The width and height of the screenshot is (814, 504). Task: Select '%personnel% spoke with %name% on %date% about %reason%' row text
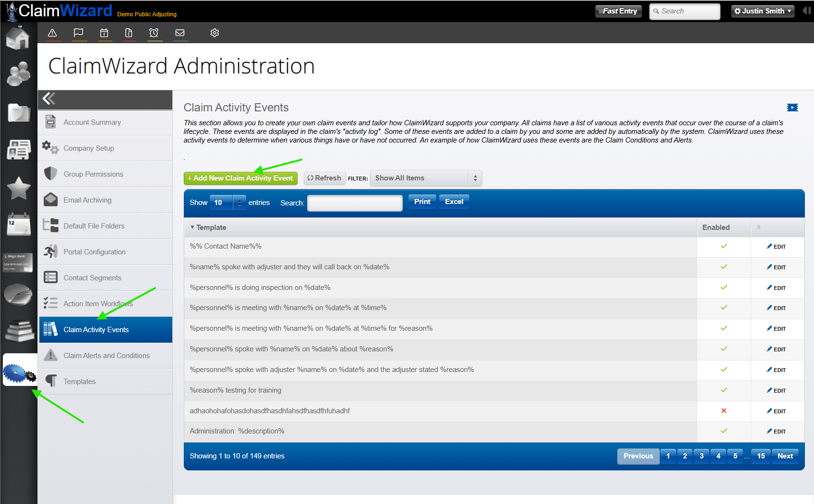click(x=291, y=349)
